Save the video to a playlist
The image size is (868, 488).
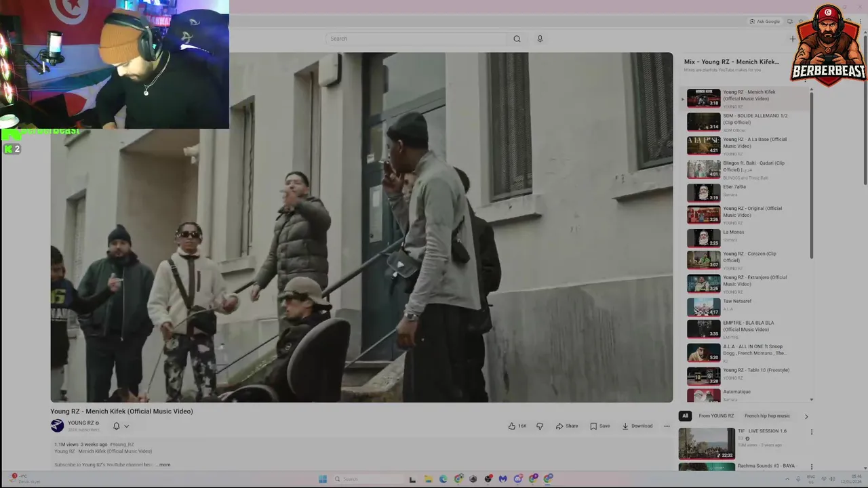point(600,426)
